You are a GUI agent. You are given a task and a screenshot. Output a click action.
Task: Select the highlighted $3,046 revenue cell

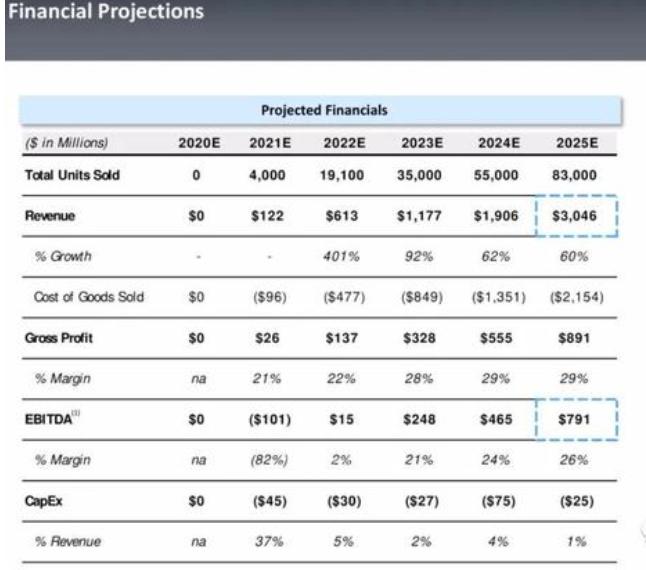pyautogui.click(x=576, y=215)
